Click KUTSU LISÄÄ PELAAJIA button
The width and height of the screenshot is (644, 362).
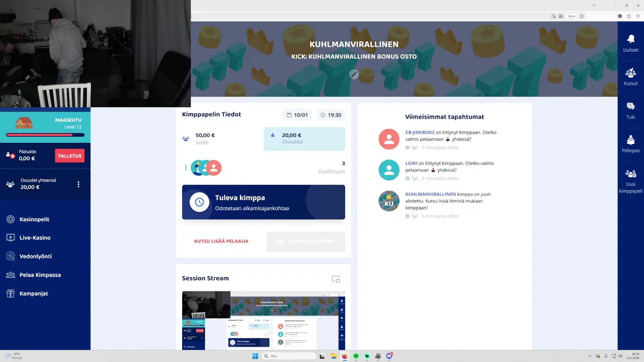point(221,241)
